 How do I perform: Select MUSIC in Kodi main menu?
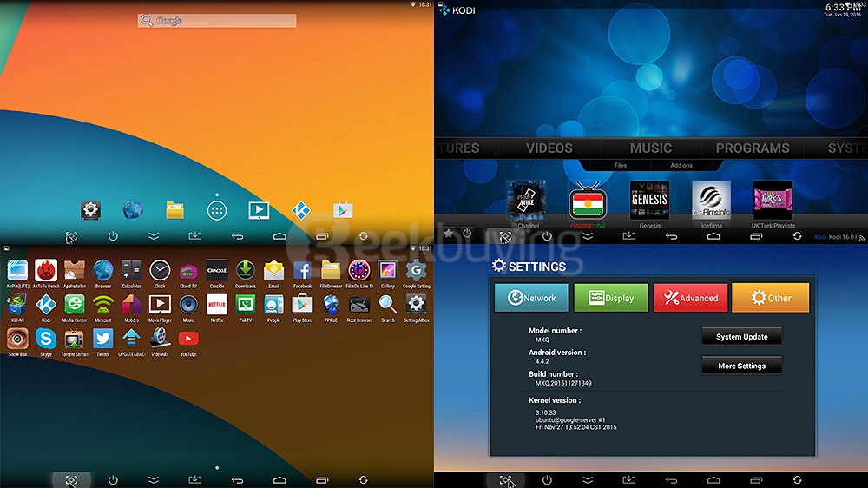tap(650, 148)
